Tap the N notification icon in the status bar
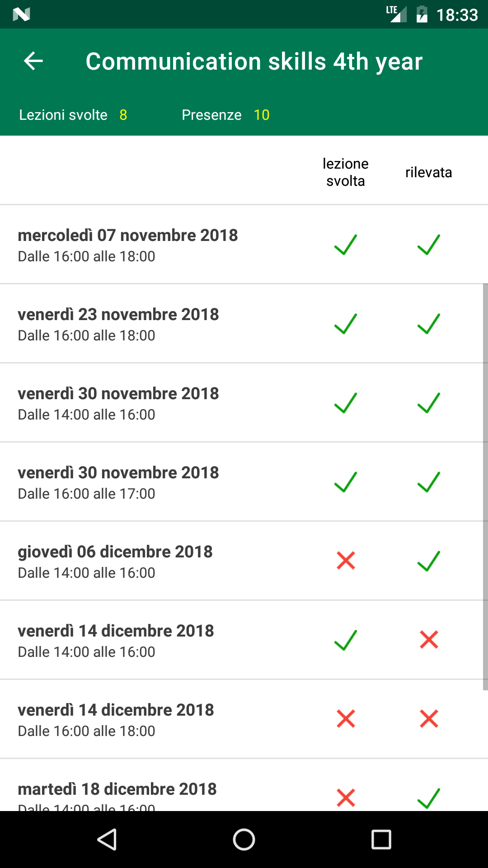The width and height of the screenshot is (488, 868). click(21, 14)
